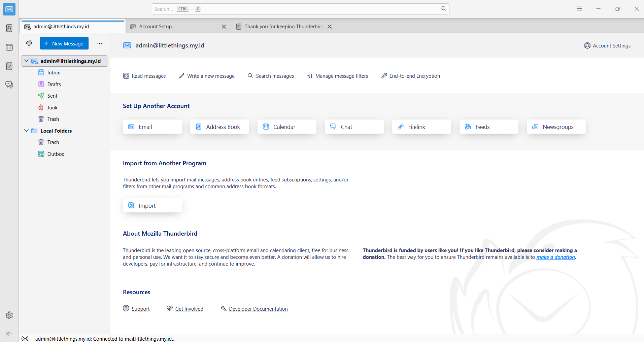Viewport: 644px width, 342px height.
Task: Open the Outbox folder
Action: (65, 154)
